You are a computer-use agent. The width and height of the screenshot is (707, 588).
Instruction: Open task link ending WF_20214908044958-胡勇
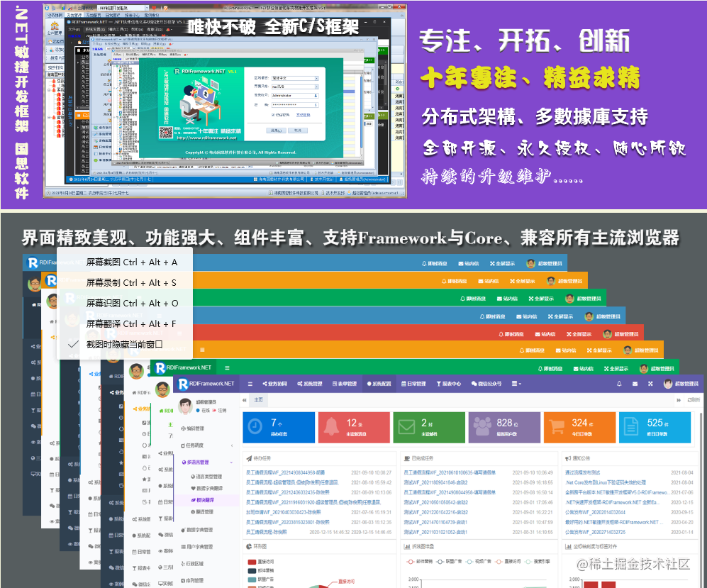pyautogui.click(x=285, y=472)
